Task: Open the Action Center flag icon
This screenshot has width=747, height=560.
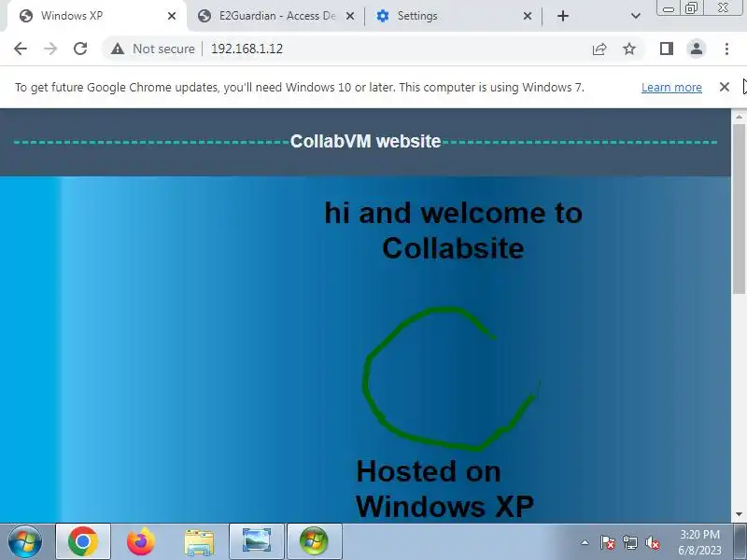Action: (608, 542)
